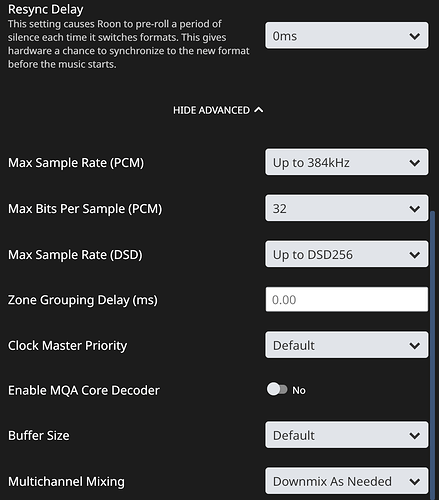Open Max Sample Rate (DSD) dropdown

point(347,254)
